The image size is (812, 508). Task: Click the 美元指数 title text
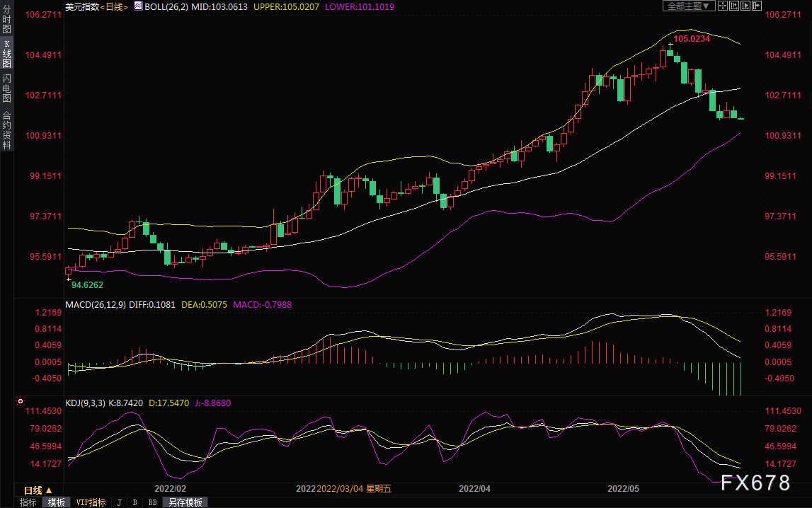(82, 7)
